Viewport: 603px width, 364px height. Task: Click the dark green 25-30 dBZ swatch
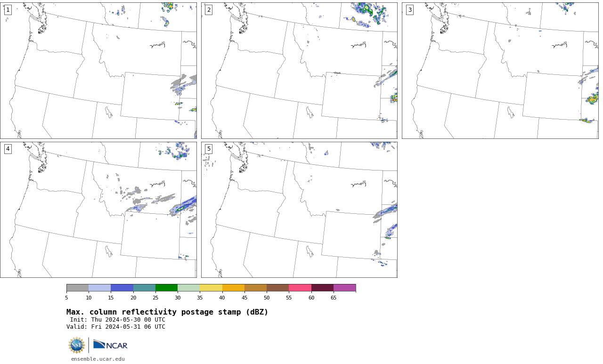coord(166,288)
